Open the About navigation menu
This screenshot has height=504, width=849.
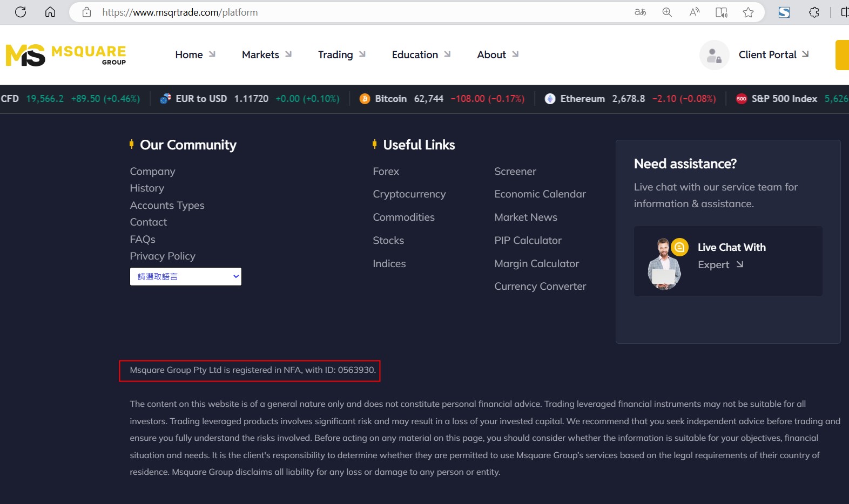pyautogui.click(x=497, y=55)
